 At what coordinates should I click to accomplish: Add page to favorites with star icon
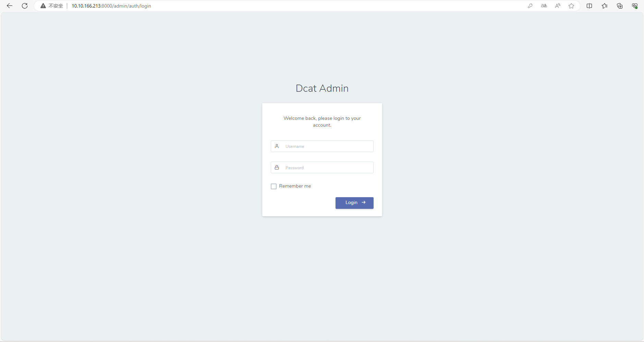tap(571, 6)
